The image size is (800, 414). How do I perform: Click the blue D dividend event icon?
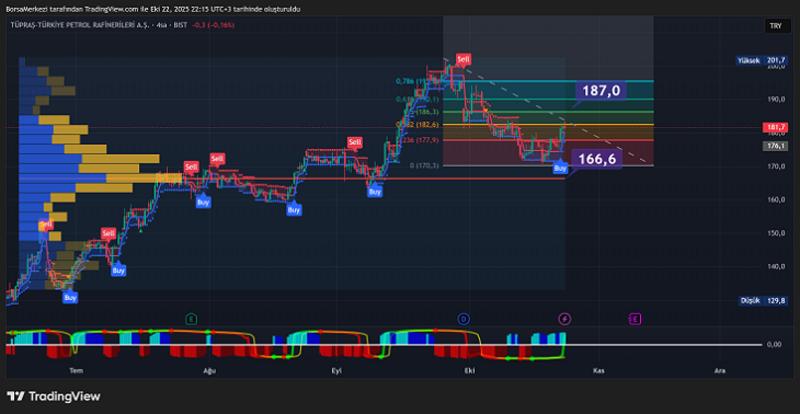pos(463,318)
